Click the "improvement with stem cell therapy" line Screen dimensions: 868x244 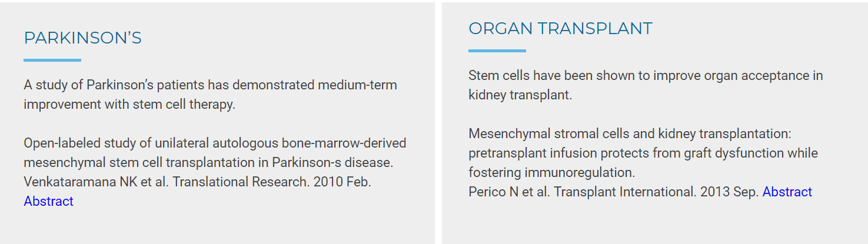pyautogui.click(x=129, y=105)
